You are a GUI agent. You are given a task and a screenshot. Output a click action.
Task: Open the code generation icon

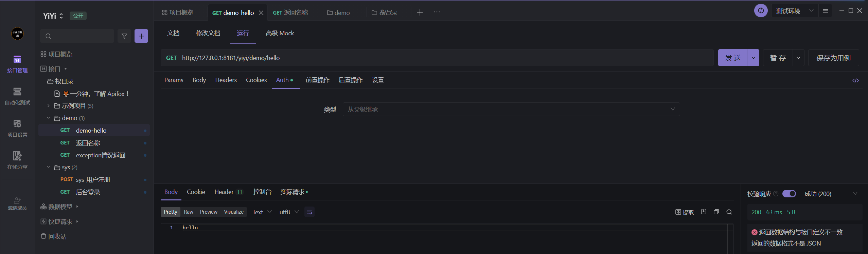[x=856, y=80]
